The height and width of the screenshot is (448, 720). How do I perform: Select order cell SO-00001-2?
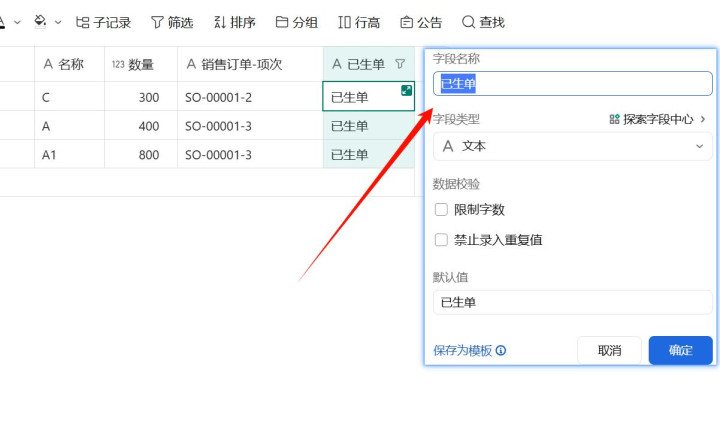tap(250, 97)
